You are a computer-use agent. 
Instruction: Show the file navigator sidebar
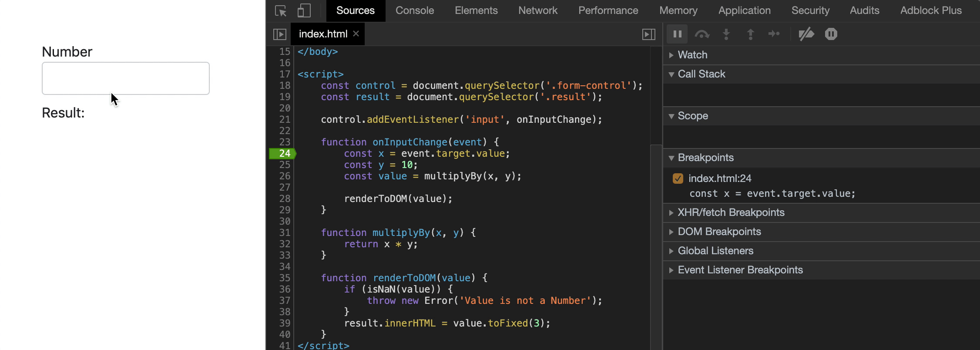[x=279, y=34]
